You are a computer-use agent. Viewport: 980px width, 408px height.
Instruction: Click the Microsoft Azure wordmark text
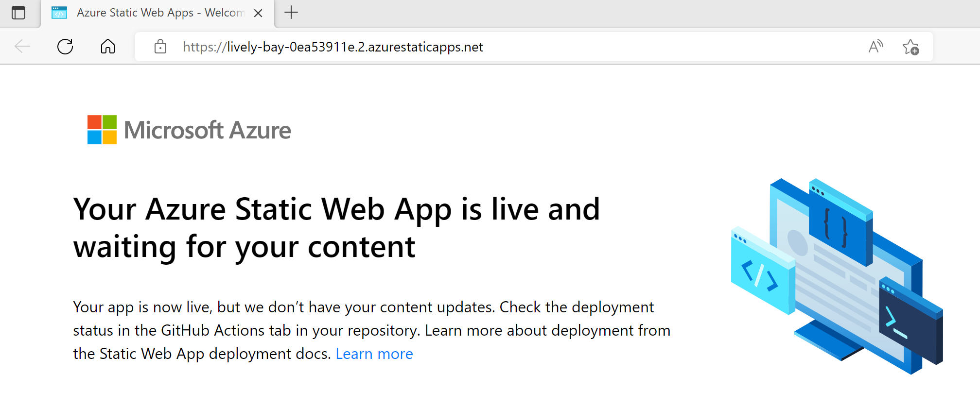pos(208,130)
